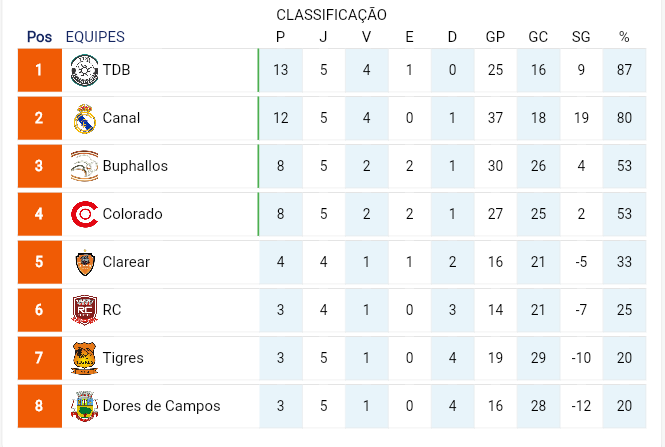The width and height of the screenshot is (665, 447).
Task: Click the TDB team crest
Action: tap(84, 70)
